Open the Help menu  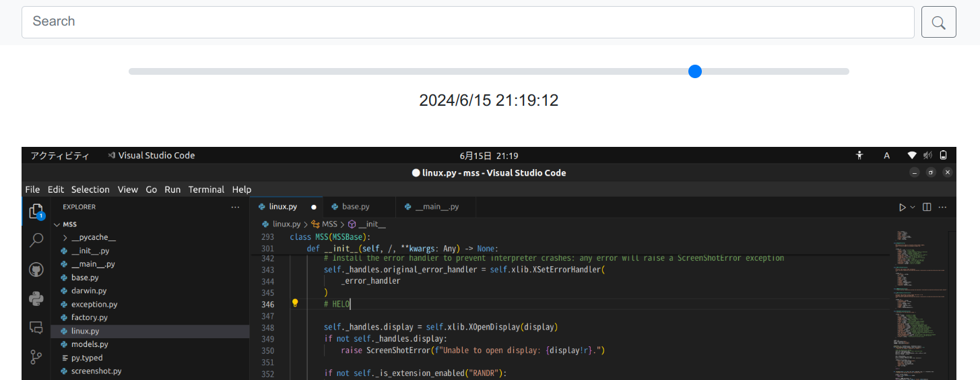point(242,189)
